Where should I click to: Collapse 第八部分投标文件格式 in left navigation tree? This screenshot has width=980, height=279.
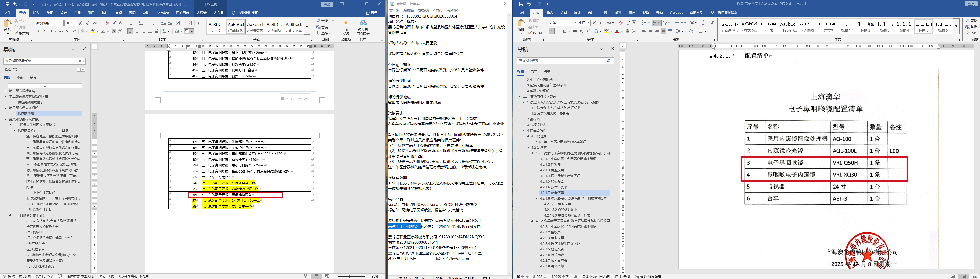[x=6, y=119]
